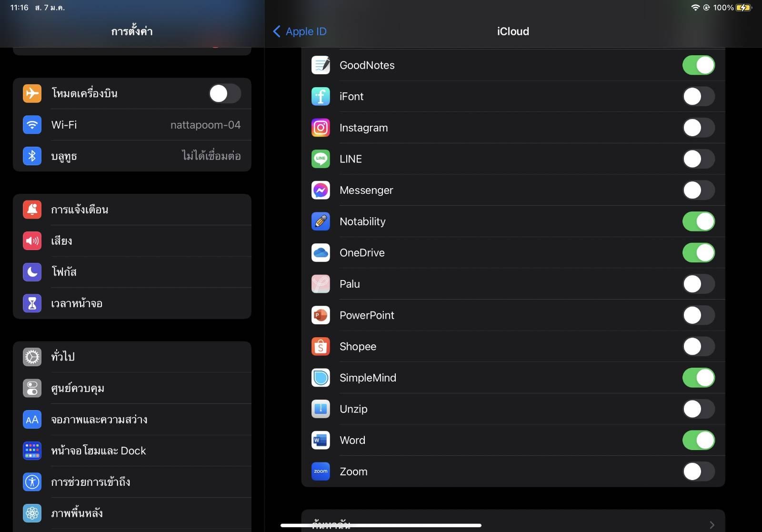Tap the LINE app icon
Image resolution: width=762 pixels, height=532 pixels.
click(x=321, y=159)
